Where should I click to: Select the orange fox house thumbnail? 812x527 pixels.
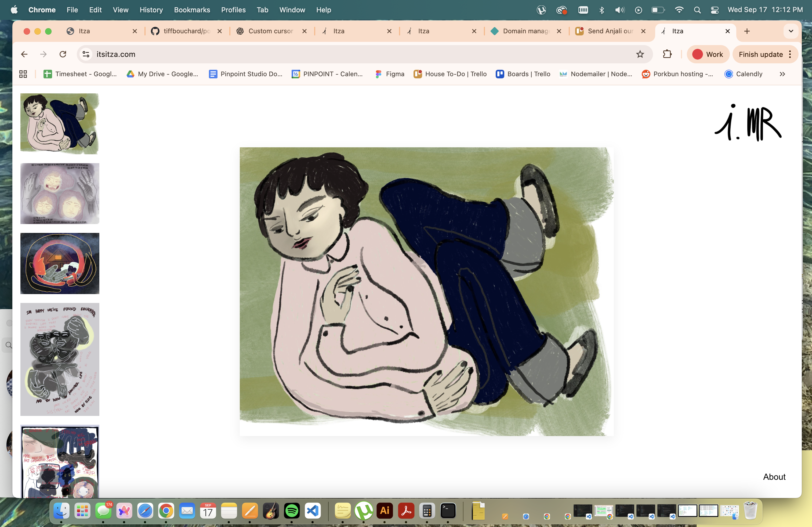click(60, 263)
